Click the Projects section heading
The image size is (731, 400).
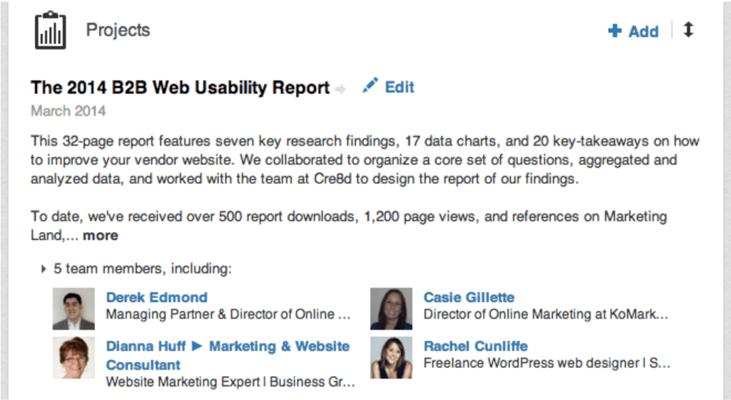[118, 30]
